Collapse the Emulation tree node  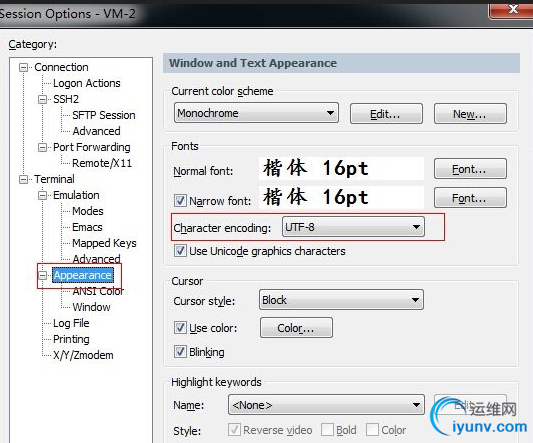[42, 195]
